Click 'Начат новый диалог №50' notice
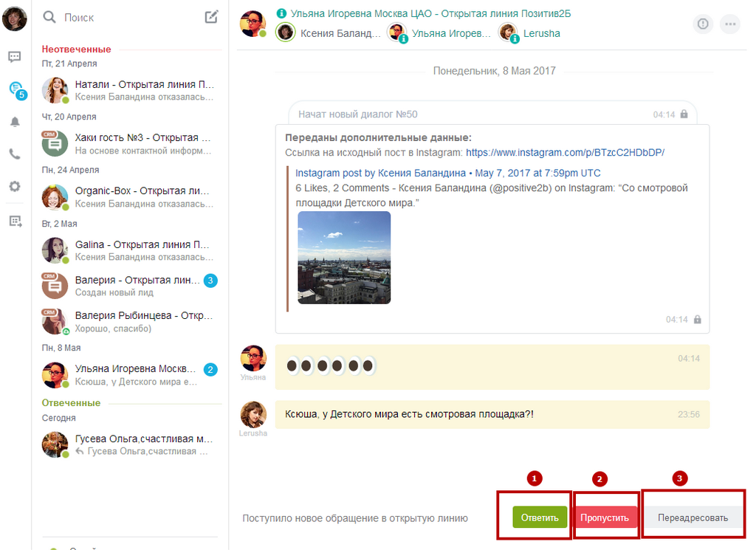 [x=492, y=114]
